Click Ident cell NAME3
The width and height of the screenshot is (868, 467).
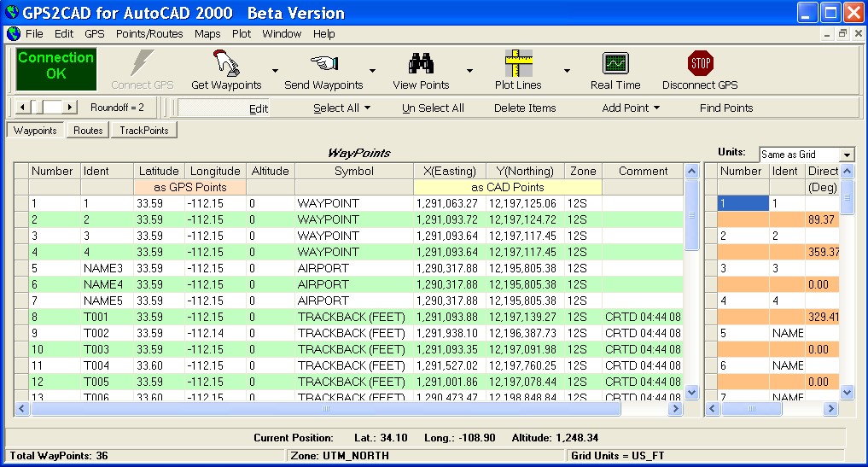click(x=107, y=268)
